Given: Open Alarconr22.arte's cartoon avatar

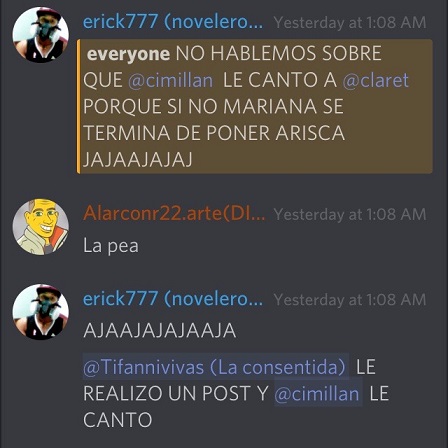Looking at the screenshot, I should (x=41, y=227).
